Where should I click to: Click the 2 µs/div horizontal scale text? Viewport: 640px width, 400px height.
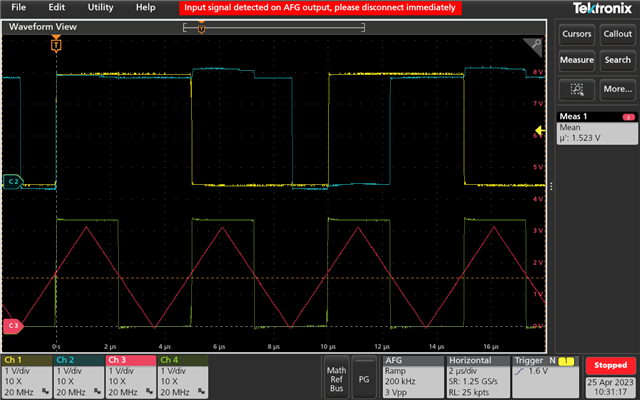[468, 371]
